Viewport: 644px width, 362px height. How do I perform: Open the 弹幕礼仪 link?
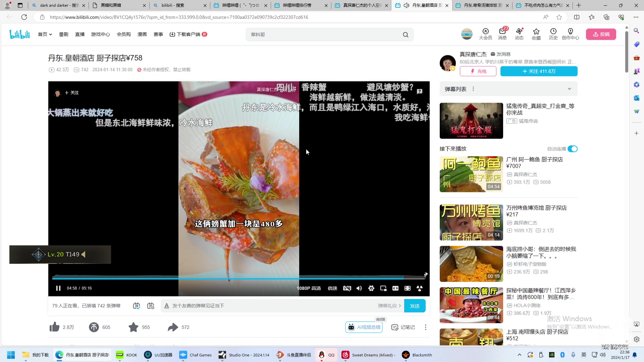[x=389, y=306]
